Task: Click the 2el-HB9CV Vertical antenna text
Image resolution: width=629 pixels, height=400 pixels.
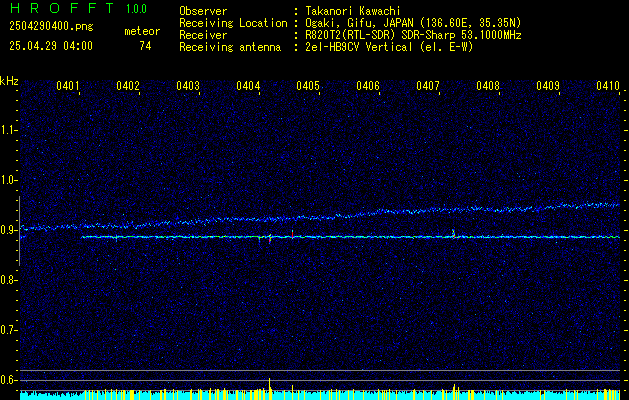Action: (x=389, y=47)
